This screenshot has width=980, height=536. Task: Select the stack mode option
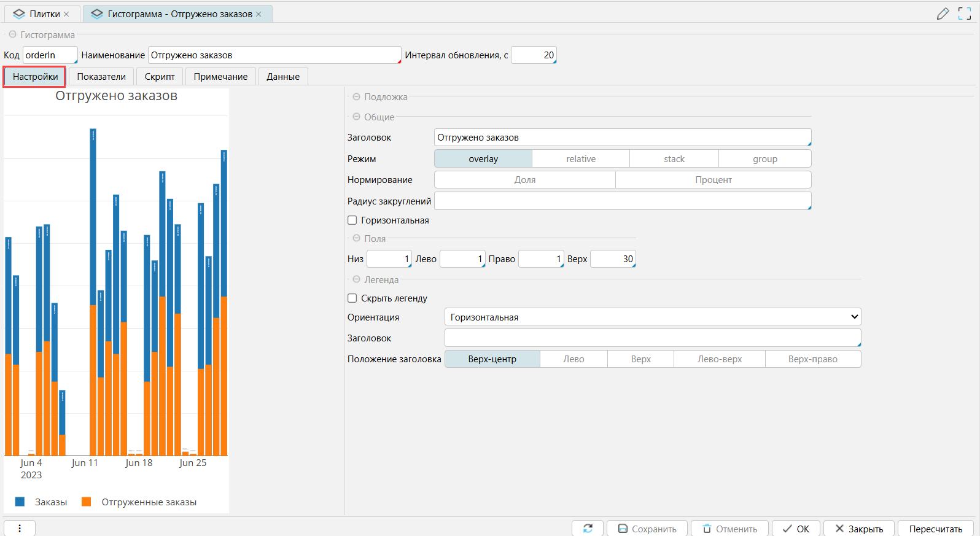pos(674,159)
